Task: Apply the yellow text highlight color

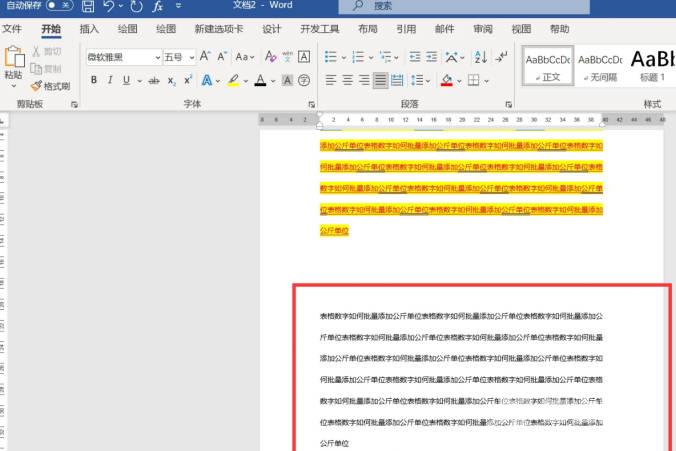Action: tap(233, 80)
